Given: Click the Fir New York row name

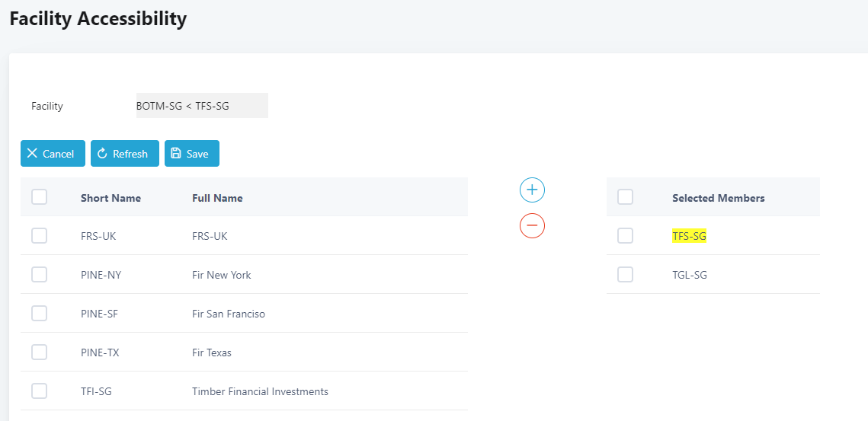Looking at the screenshot, I should pos(221,275).
